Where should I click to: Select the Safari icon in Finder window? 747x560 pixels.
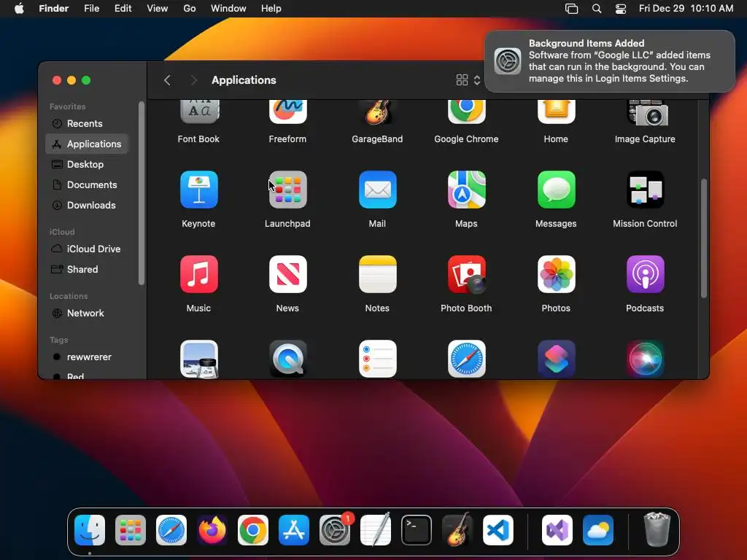click(x=466, y=359)
